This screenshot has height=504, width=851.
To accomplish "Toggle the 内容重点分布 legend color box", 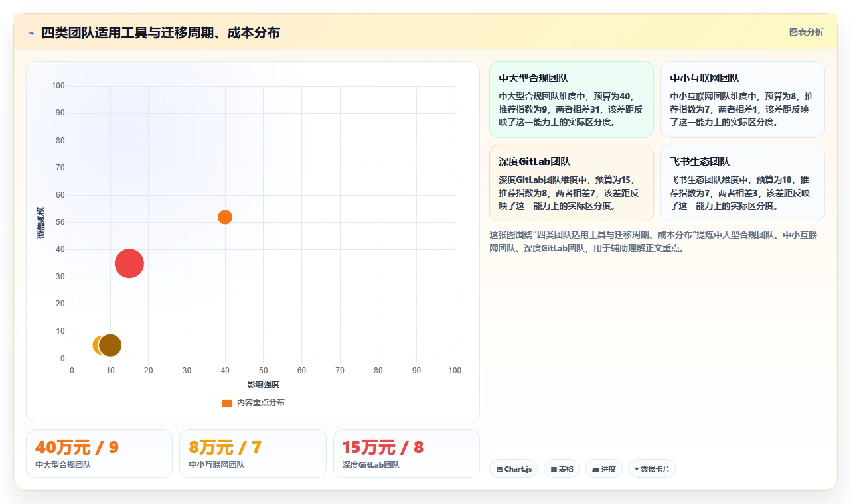I will (x=227, y=403).
